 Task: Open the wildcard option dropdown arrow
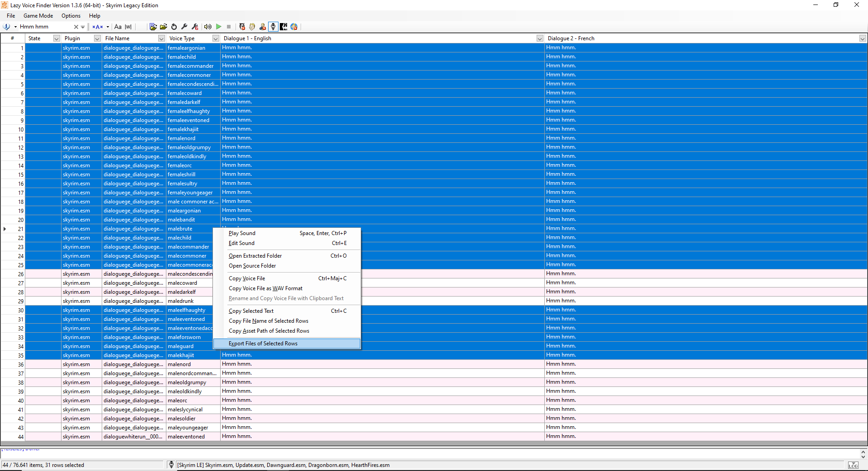point(108,27)
